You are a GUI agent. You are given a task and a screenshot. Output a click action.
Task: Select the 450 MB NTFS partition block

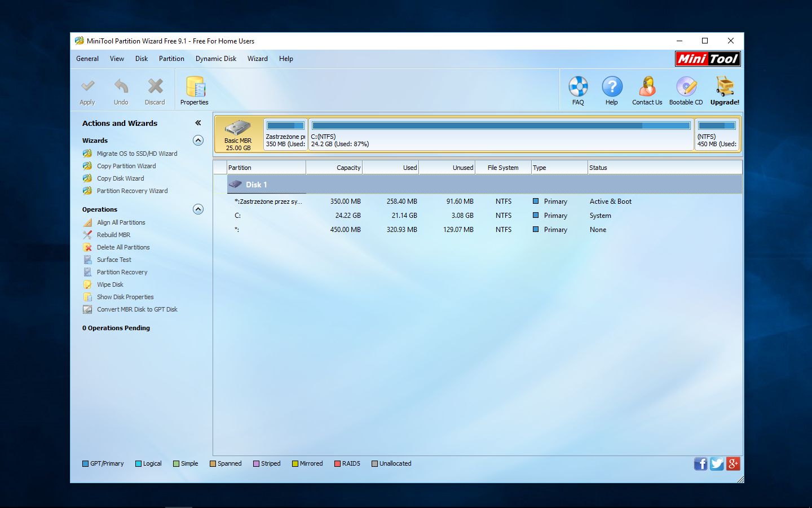(717, 134)
